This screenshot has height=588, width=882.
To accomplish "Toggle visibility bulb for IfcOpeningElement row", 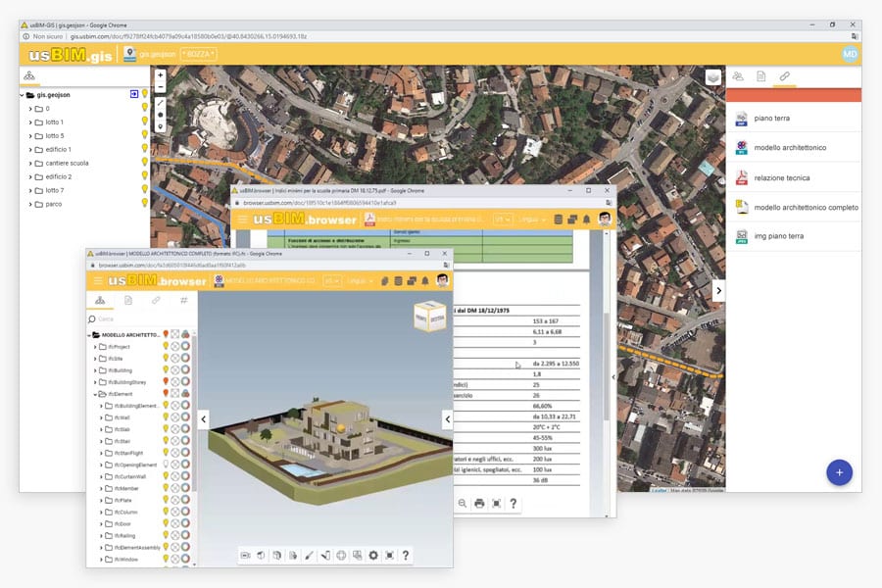I will click(x=166, y=465).
